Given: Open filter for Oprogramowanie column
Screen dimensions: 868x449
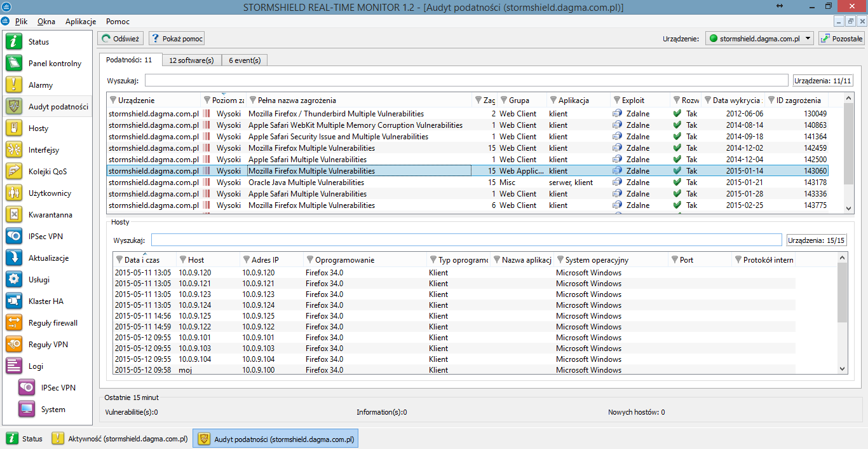Looking at the screenshot, I should coord(310,259).
